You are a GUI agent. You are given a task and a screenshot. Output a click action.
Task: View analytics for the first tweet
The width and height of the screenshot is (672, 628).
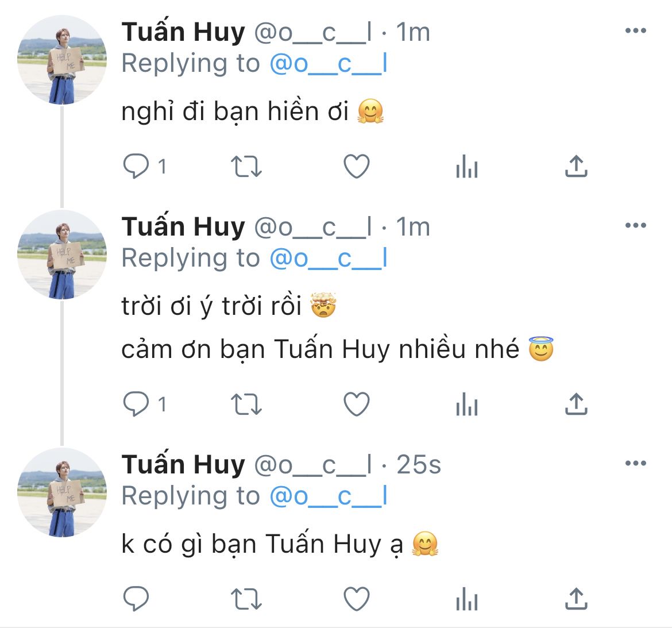(466, 168)
